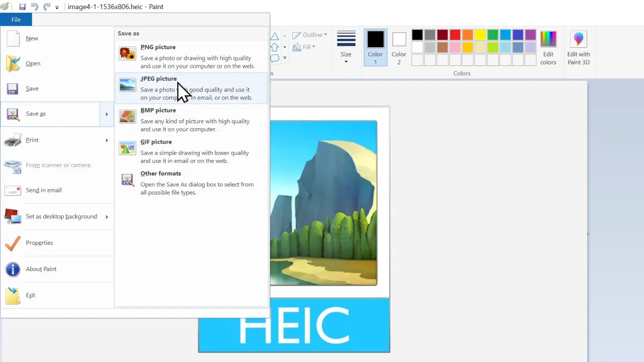Open Other formats Save As dialog

click(191, 183)
